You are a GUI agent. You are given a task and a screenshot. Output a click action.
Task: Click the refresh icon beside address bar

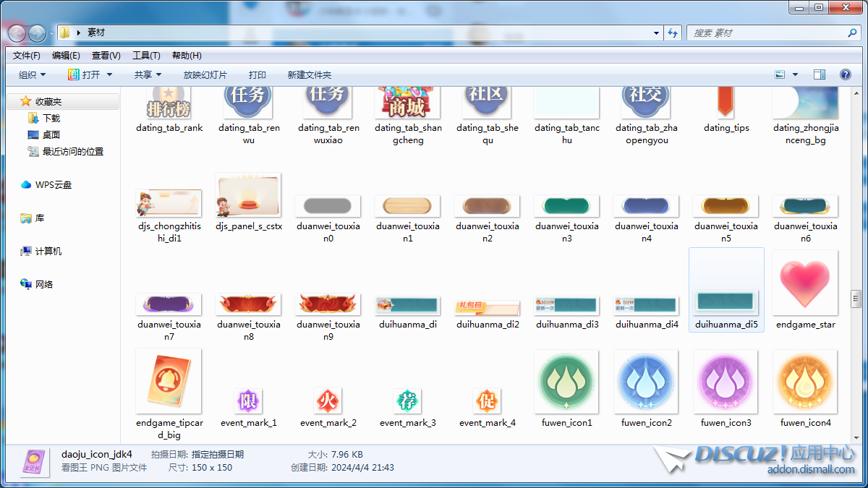tap(673, 33)
